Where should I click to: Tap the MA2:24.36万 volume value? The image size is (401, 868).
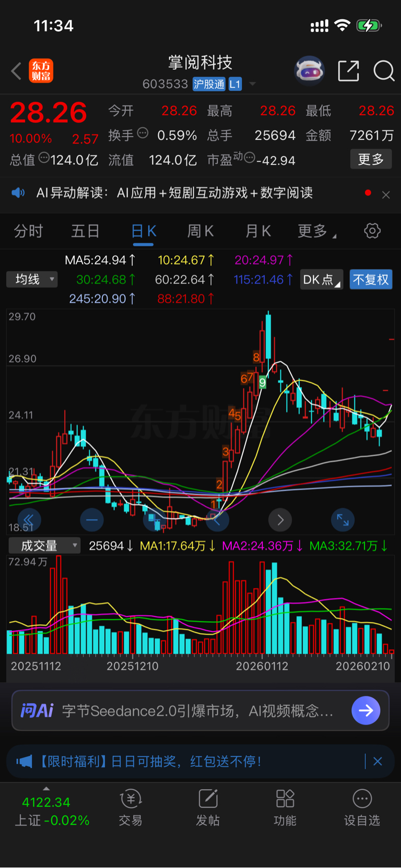point(262,545)
